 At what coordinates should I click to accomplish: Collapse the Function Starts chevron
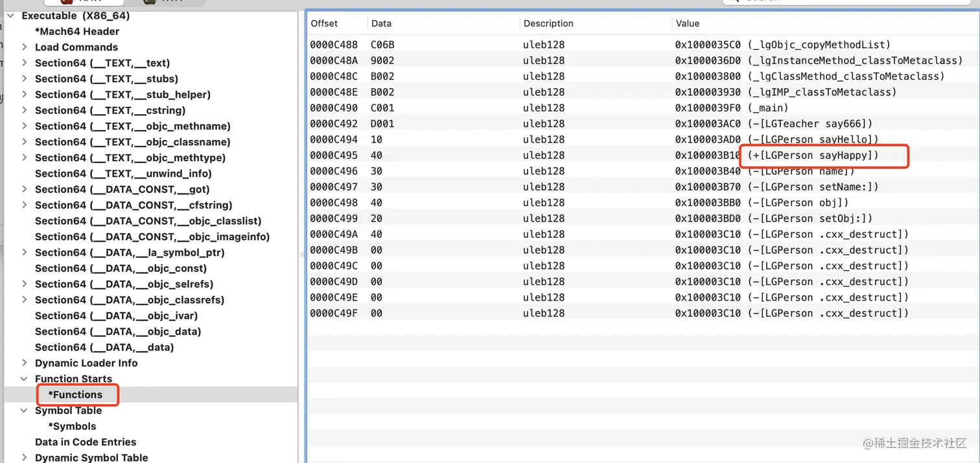tap(24, 379)
